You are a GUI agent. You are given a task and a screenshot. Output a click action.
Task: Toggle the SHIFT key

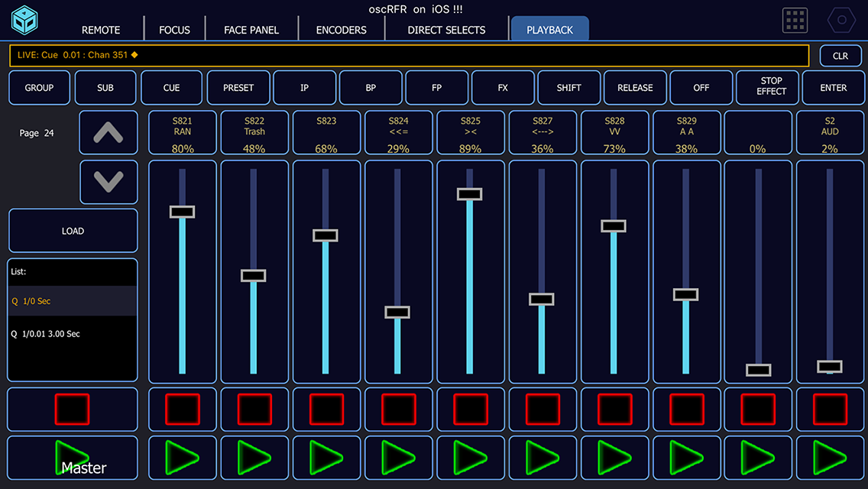[x=568, y=88]
